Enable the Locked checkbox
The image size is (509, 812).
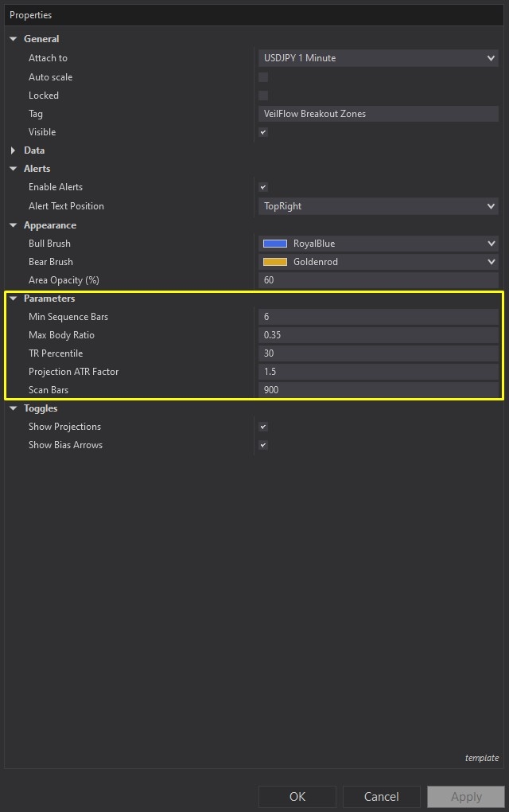coord(262,96)
